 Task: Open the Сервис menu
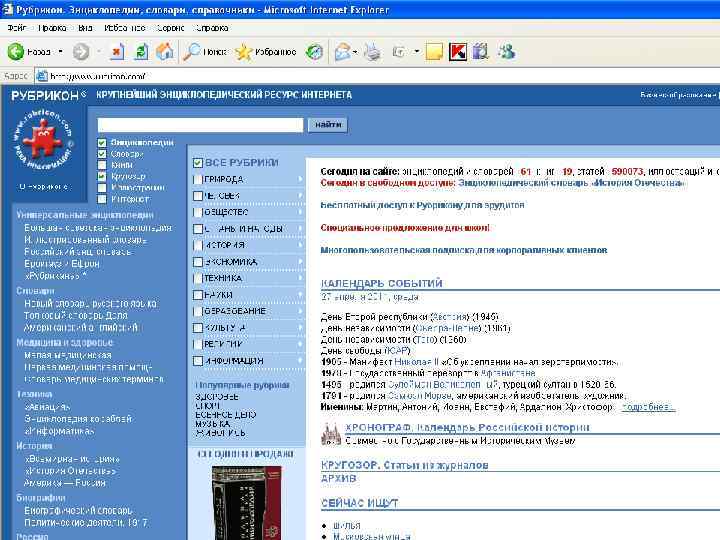pyautogui.click(x=170, y=28)
